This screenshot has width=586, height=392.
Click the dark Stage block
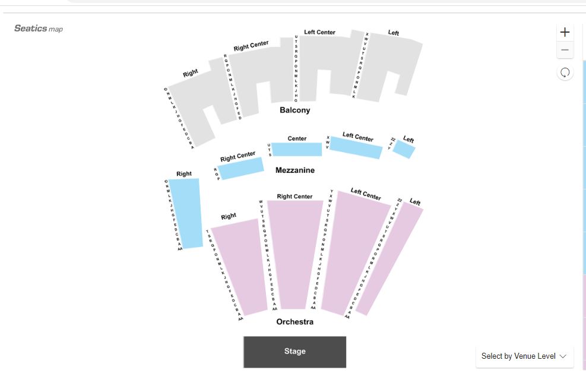click(295, 352)
